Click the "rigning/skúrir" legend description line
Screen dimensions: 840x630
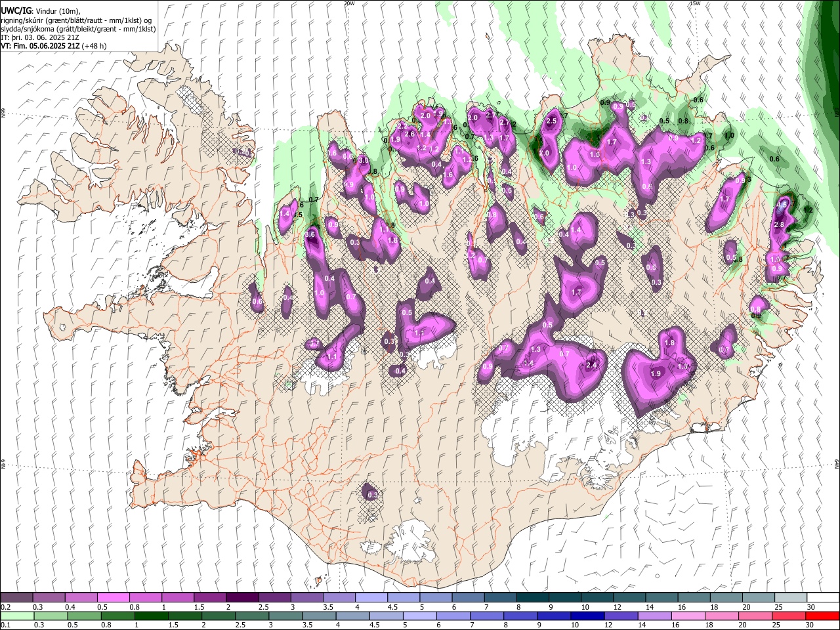(x=77, y=20)
